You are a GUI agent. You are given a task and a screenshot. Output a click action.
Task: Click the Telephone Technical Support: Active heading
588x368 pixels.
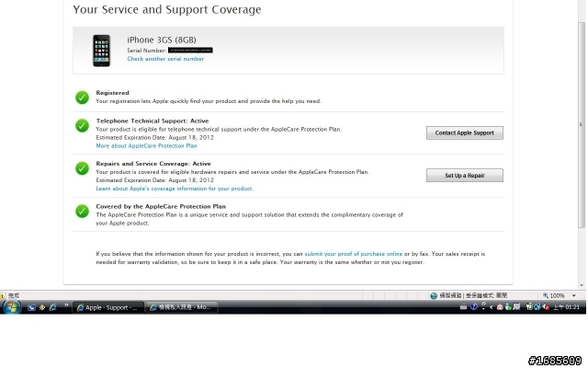tap(153, 121)
